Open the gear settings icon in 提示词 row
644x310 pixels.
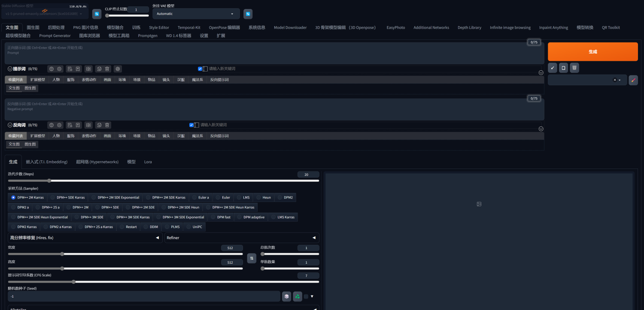(x=60, y=69)
